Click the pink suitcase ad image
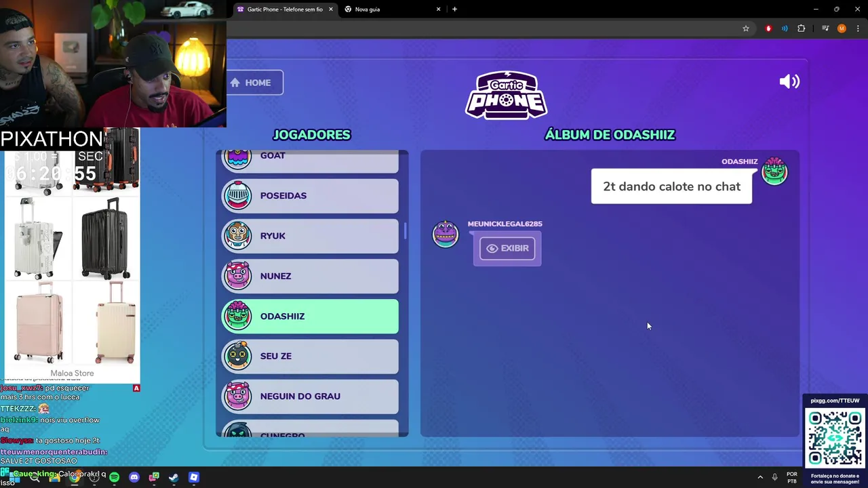 coord(39,323)
